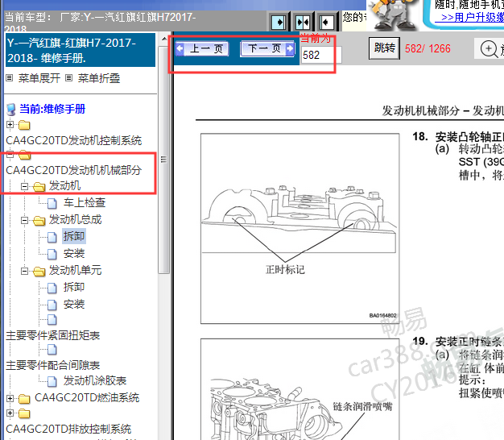504x440 pixels.
Task: Expand CA4GC20TD排放控制系统 node
Action: pos(10,413)
